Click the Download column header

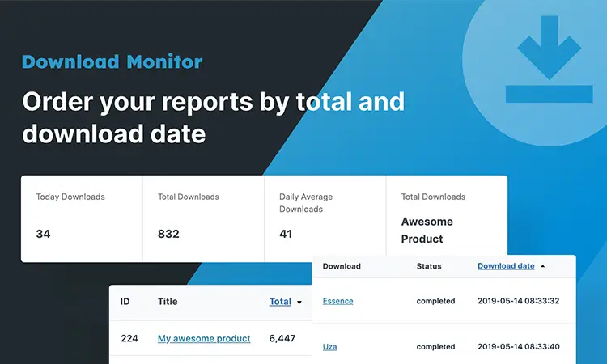pos(342,266)
